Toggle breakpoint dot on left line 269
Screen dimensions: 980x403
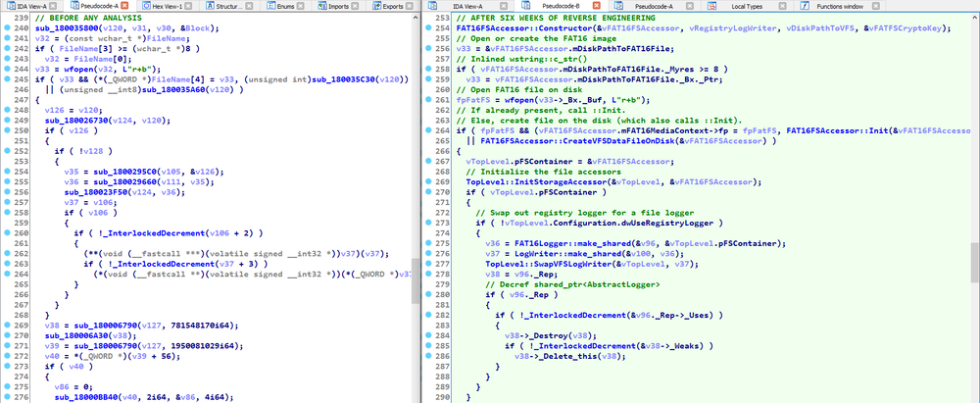tap(6, 326)
